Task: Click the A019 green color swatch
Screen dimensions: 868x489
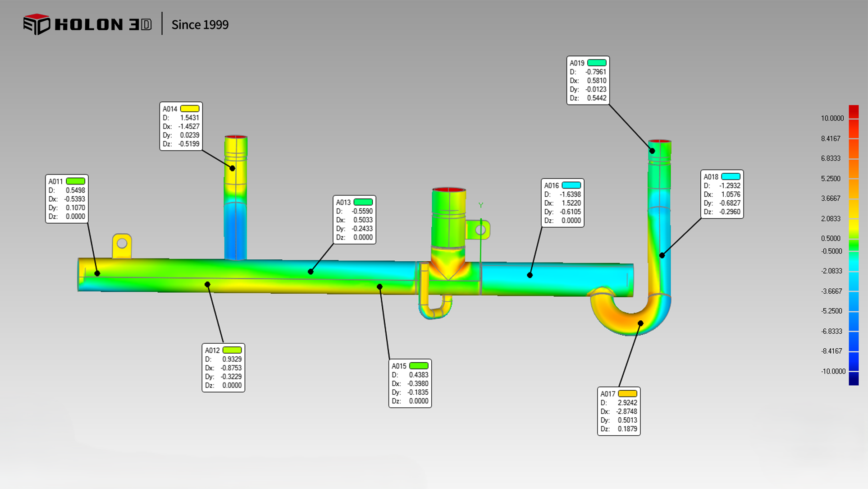Action: pyautogui.click(x=597, y=63)
